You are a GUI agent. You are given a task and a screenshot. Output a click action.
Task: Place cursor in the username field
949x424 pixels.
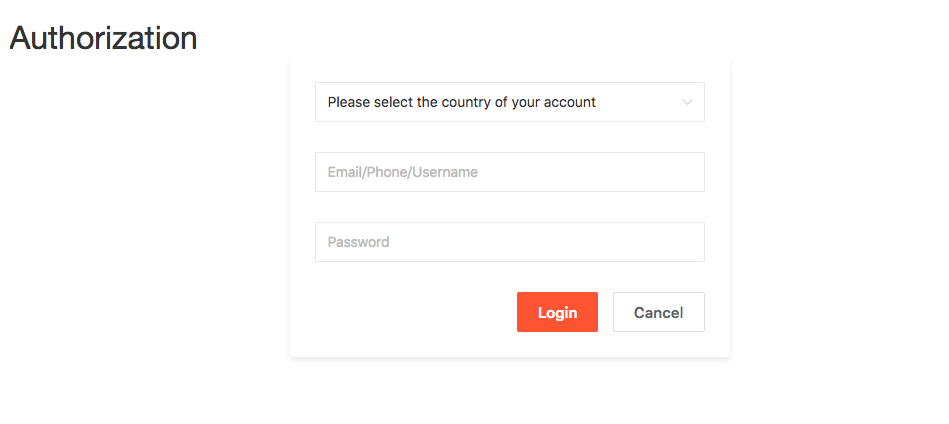509,172
